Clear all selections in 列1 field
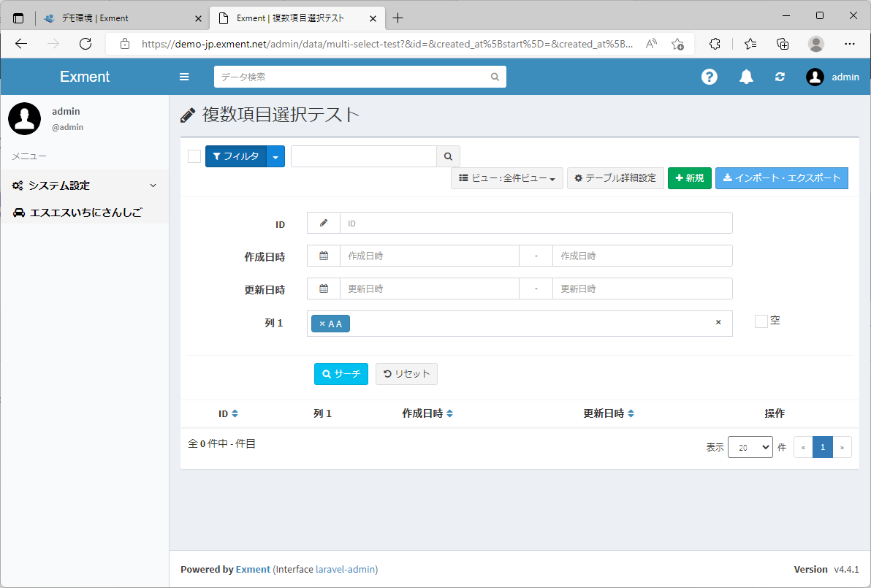 tap(718, 322)
